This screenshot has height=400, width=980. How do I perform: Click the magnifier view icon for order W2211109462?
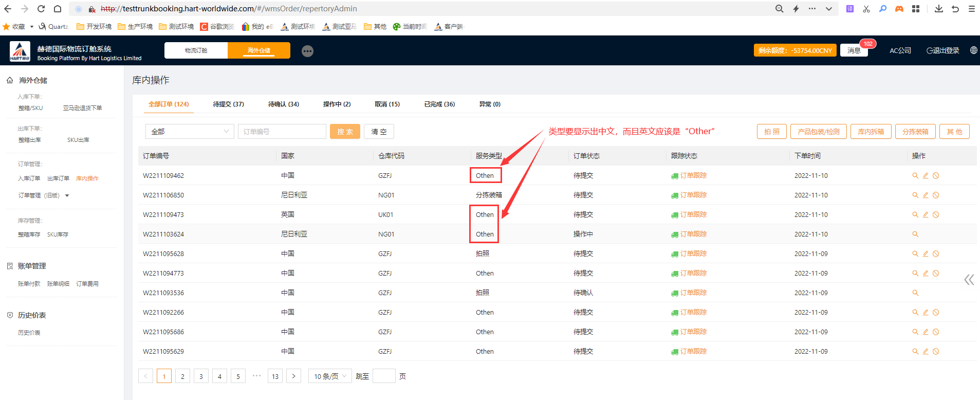[x=915, y=176]
